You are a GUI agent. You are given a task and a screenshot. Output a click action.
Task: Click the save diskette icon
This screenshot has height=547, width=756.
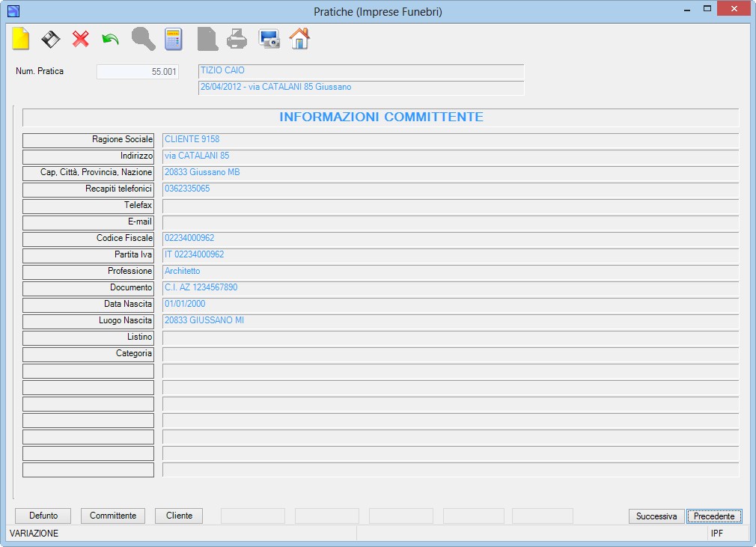[51, 40]
